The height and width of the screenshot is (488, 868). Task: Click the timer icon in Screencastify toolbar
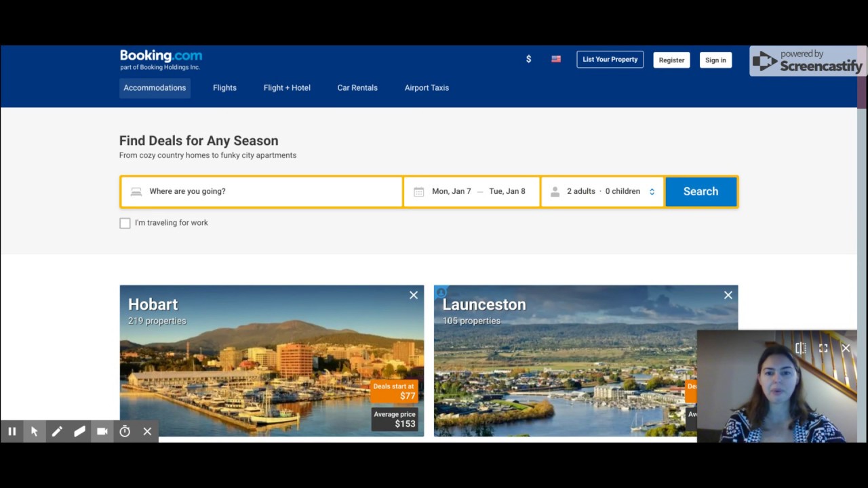tap(125, 431)
